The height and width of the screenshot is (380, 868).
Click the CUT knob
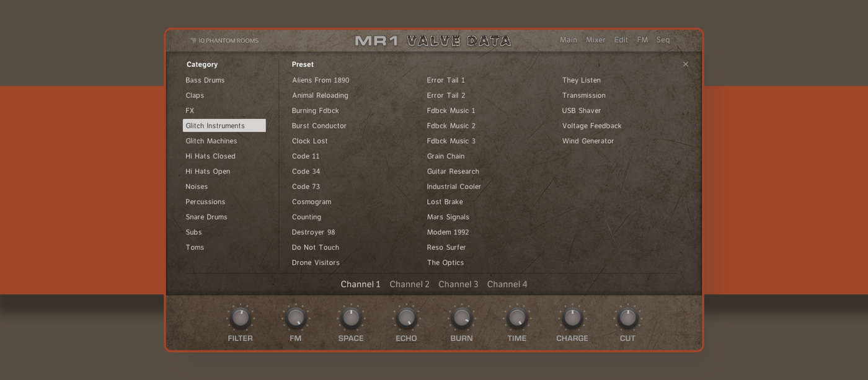point(627,318)
